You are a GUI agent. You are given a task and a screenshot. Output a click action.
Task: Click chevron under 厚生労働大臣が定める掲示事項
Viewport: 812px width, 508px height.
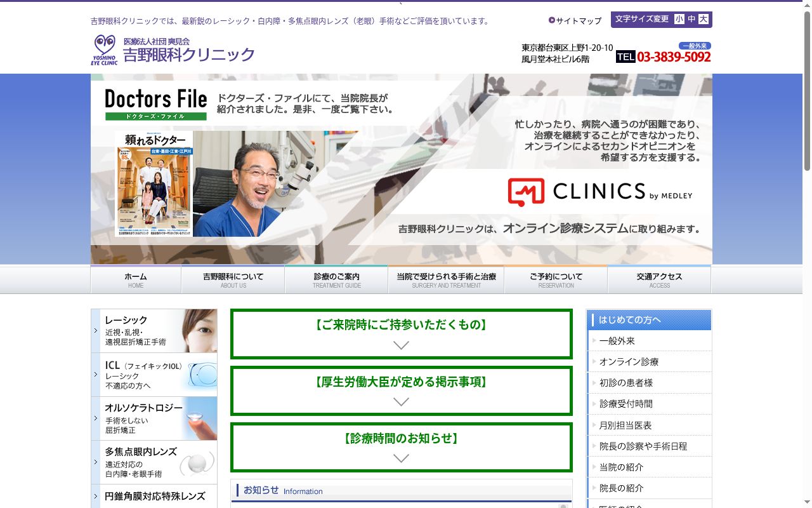click(401, 402)
